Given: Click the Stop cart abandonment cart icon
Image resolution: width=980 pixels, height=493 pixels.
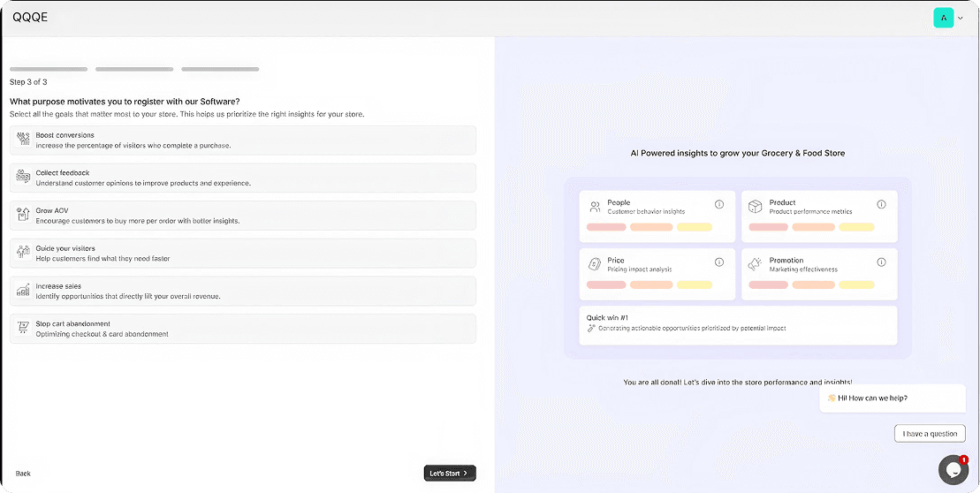Looking at the screenshot, I should pos(23,328).
